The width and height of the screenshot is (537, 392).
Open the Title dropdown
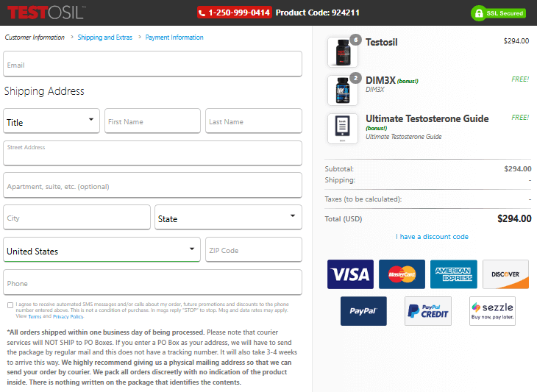pyautogui.click(x=51, y=121)
